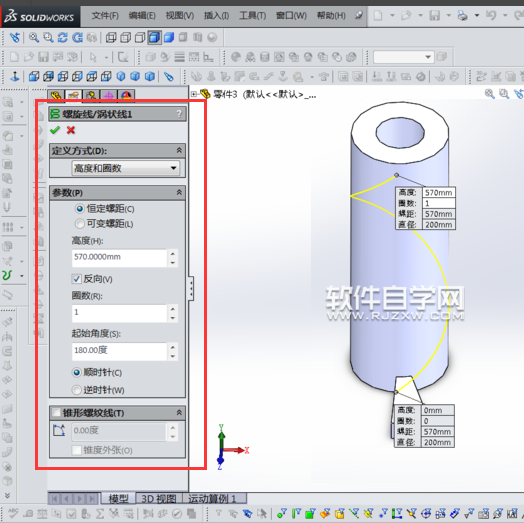Select 顺时针(C) radio button

click(77, 372)
